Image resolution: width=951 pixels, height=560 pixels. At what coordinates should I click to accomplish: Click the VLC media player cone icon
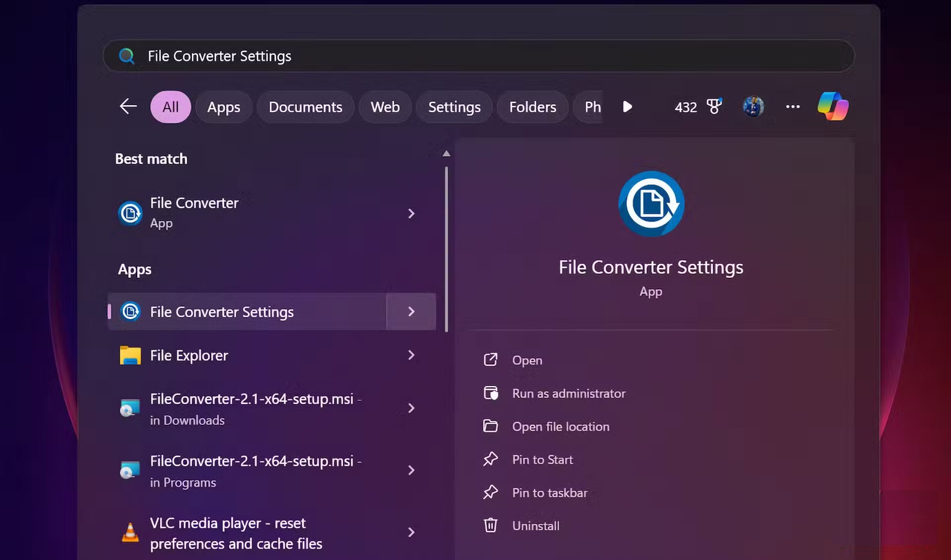click(130, 533)
